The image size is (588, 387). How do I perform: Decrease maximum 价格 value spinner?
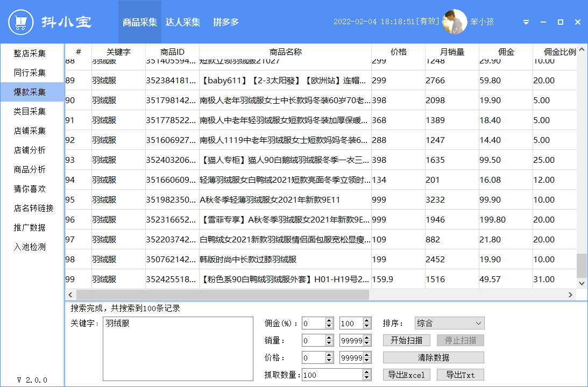coord(367,360)
